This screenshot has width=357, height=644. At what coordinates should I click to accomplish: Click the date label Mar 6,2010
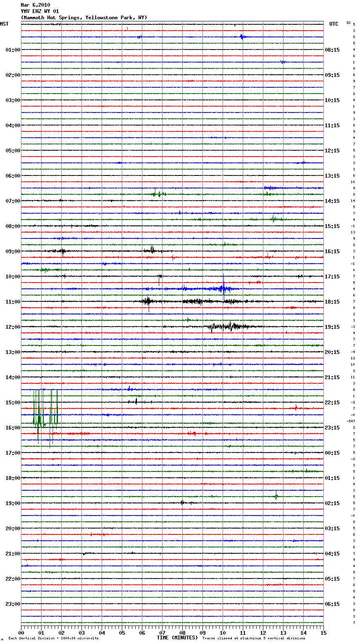pyautogui.click(x=35, y=5)
